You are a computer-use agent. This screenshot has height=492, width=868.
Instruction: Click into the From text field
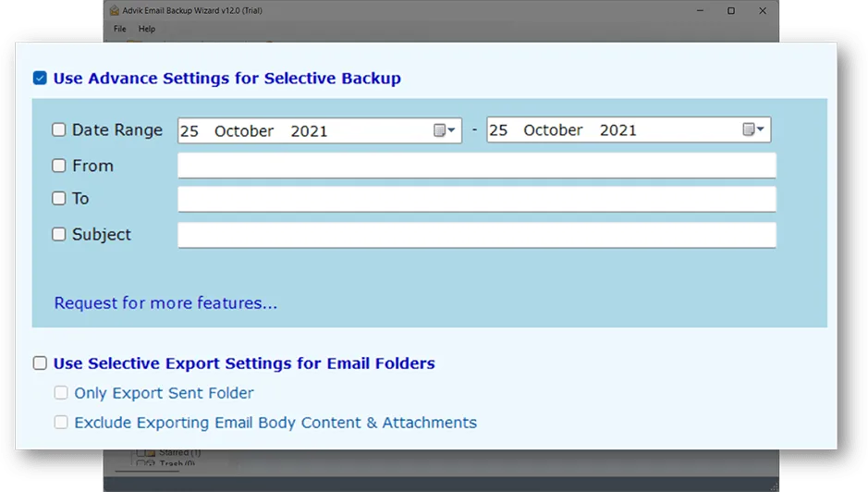(476, 166)
